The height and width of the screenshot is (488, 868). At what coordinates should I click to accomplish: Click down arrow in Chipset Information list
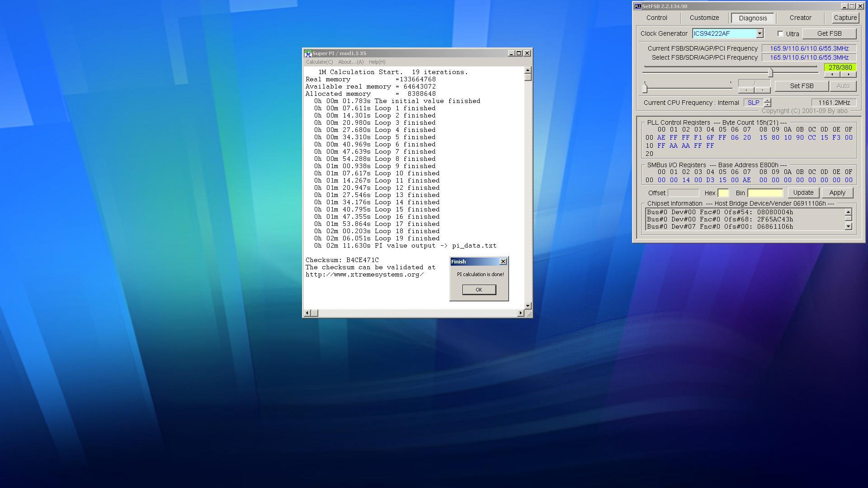848,226
